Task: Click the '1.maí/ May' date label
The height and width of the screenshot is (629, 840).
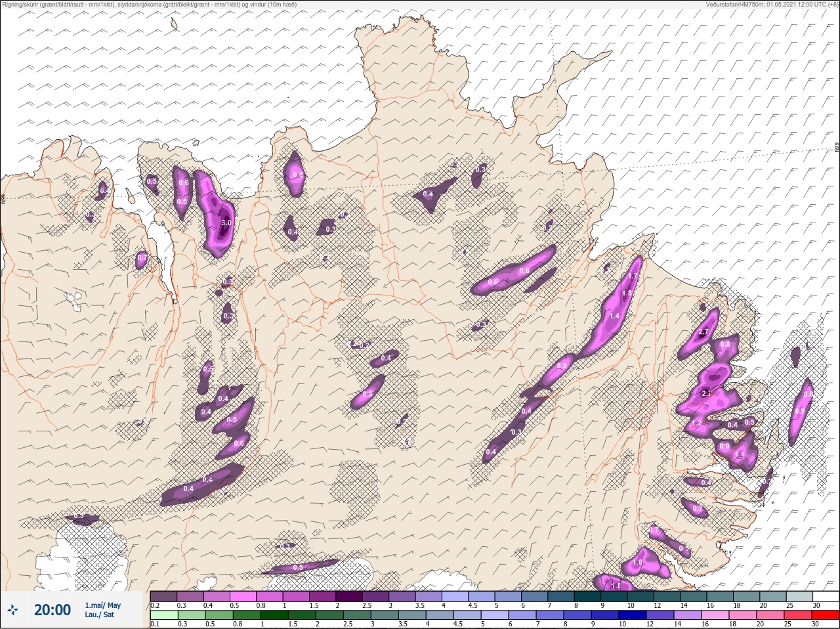Action: click(x=103, y=605)
